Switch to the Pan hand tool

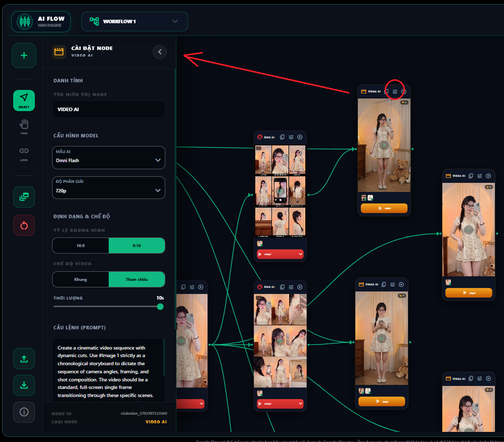coord(24,127)
